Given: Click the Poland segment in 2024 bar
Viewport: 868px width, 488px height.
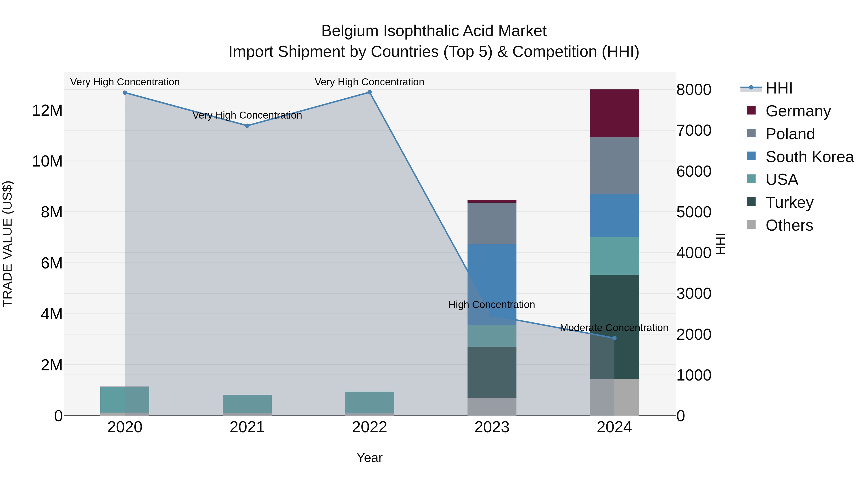Looking at the screenshot, I should pos(614,166).
